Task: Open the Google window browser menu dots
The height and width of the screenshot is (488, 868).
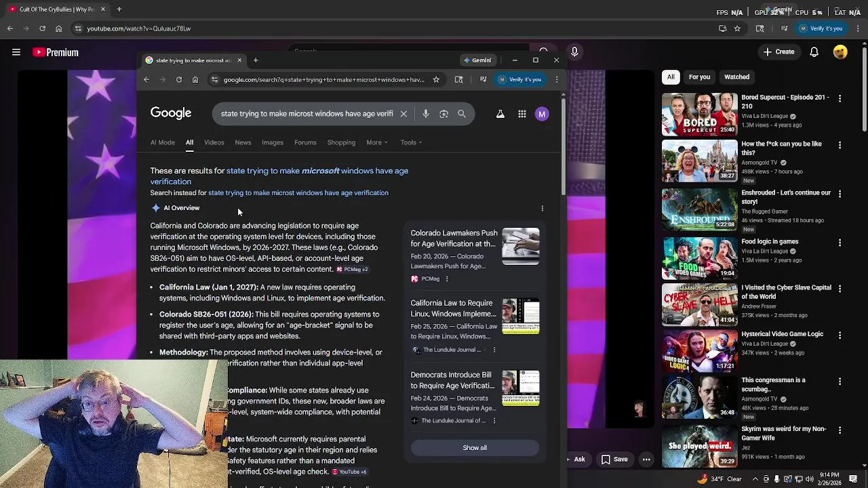Action: (x=557, y=79)
